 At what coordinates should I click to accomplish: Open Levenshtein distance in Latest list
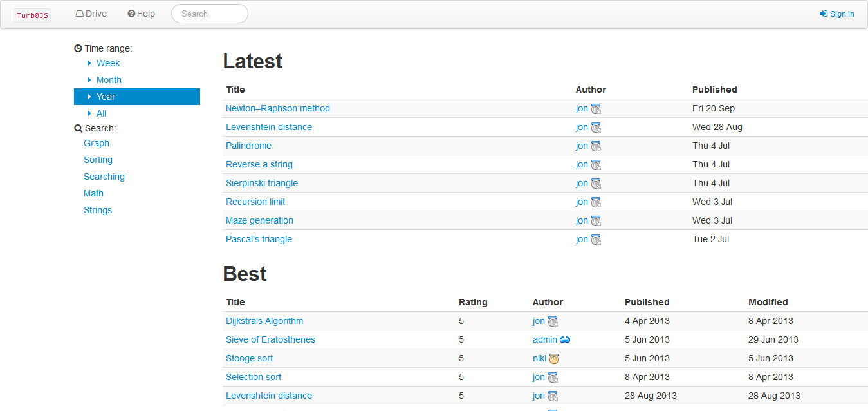click(x=269, y=127)
